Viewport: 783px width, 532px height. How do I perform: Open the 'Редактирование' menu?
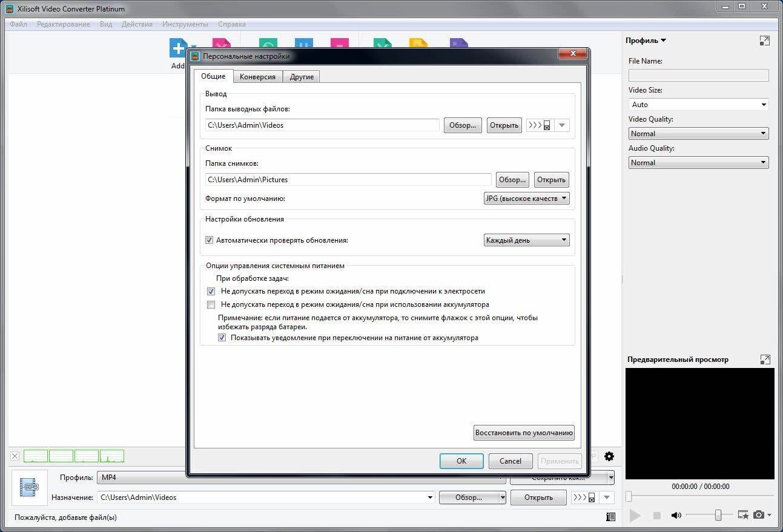[64, 24]
